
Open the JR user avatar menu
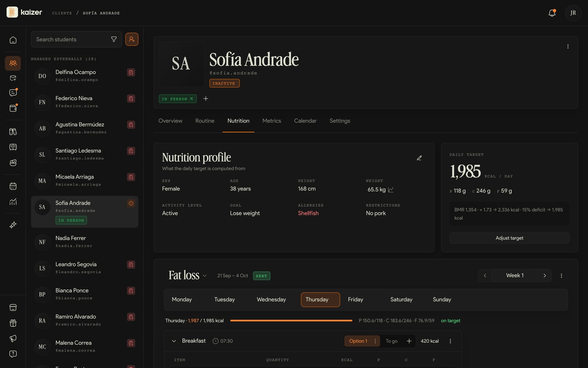click(573, 13)
